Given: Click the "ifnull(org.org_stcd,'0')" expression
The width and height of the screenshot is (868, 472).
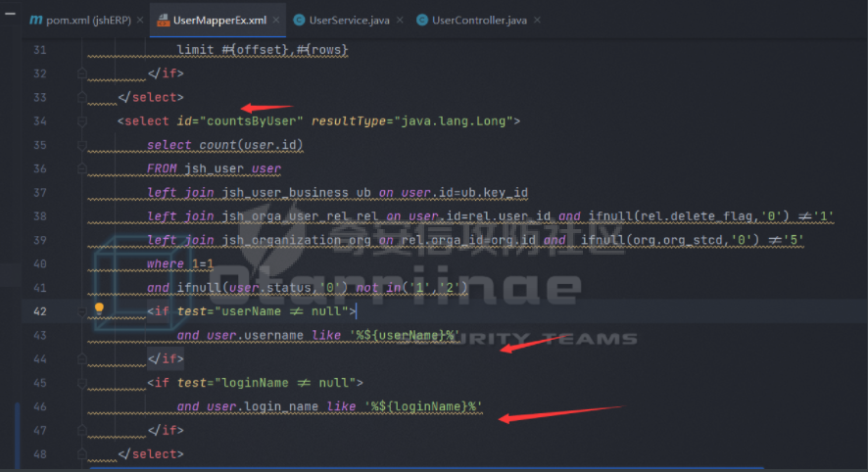Looking at the screenshot, I should point(670,240).
